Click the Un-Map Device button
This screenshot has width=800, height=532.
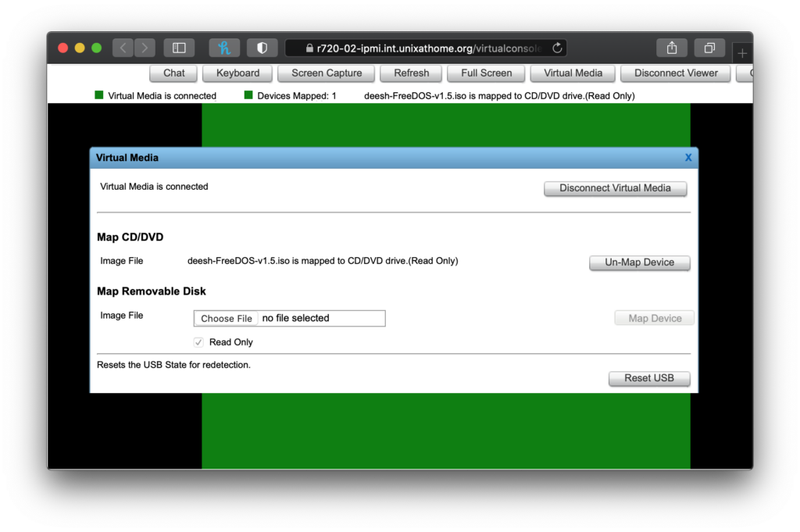pyautogui.click(x=639, y=262)
